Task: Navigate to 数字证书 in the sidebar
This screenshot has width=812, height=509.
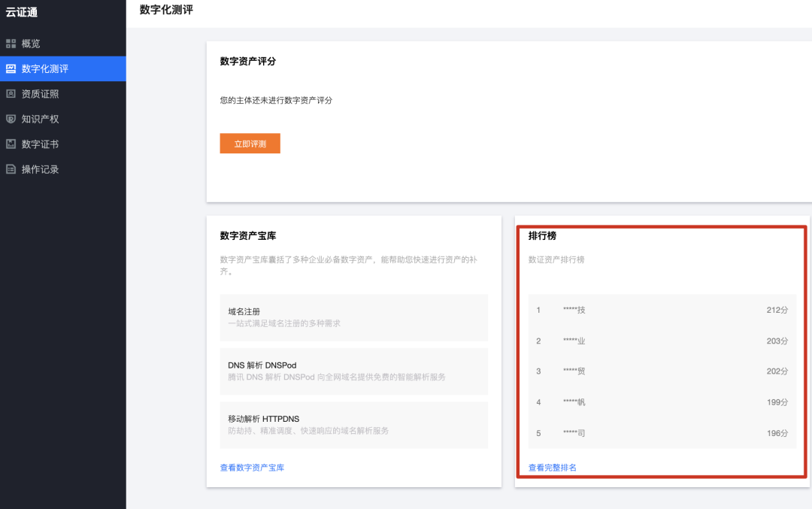Action: (x=62, y=144)
